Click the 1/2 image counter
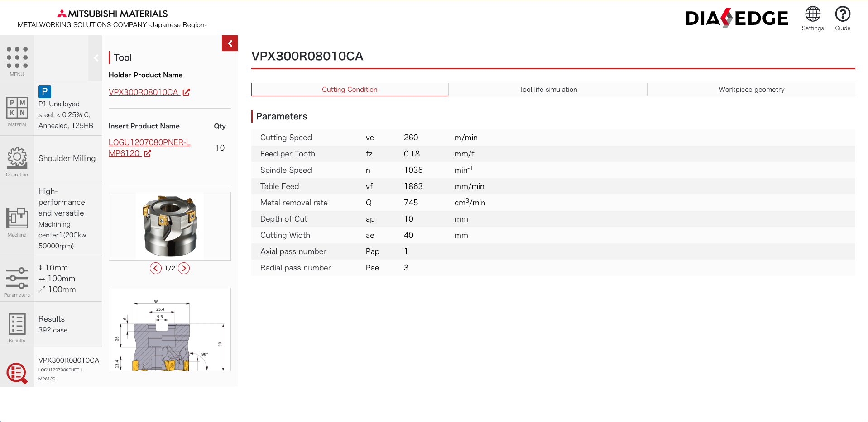The image size is (868, 422). (170, 268)
